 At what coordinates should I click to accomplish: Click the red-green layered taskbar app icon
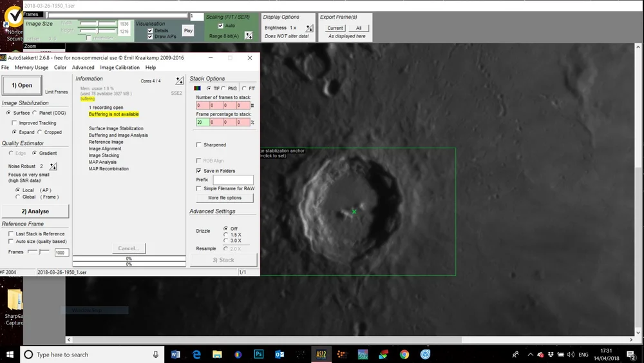(384, 355)
